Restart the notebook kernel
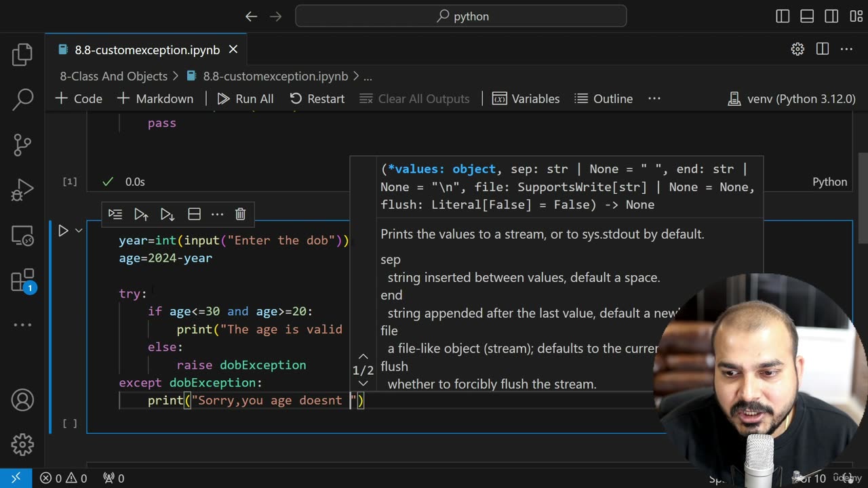This screenshot has width=868, height=488. tap(317, 98)
